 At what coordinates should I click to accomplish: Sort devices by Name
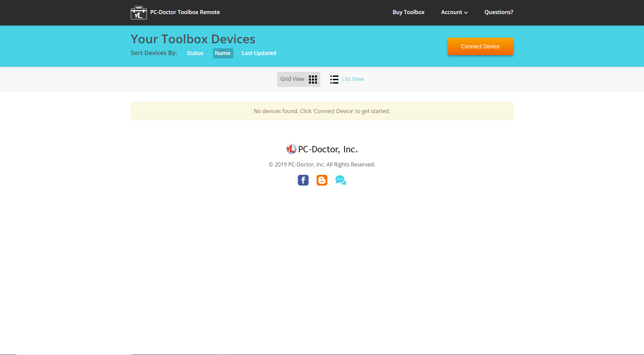[x=223, y=53]
